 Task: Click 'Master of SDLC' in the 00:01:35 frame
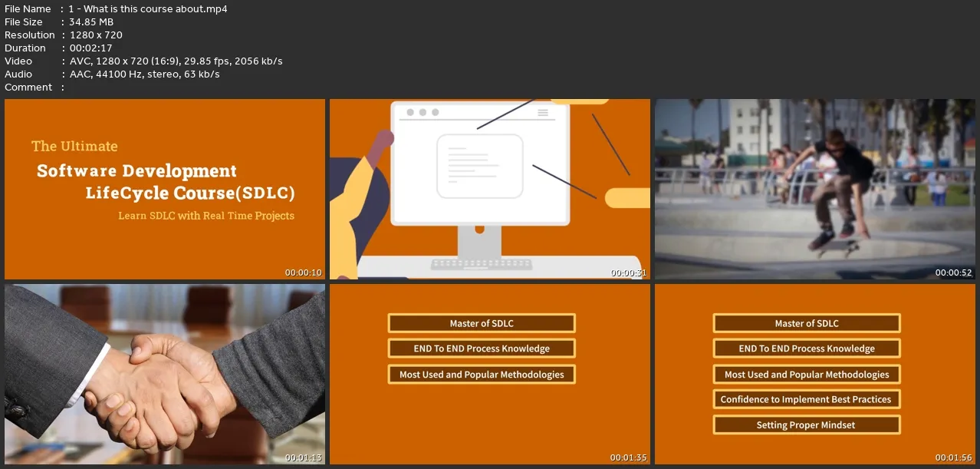pos(482,323)
